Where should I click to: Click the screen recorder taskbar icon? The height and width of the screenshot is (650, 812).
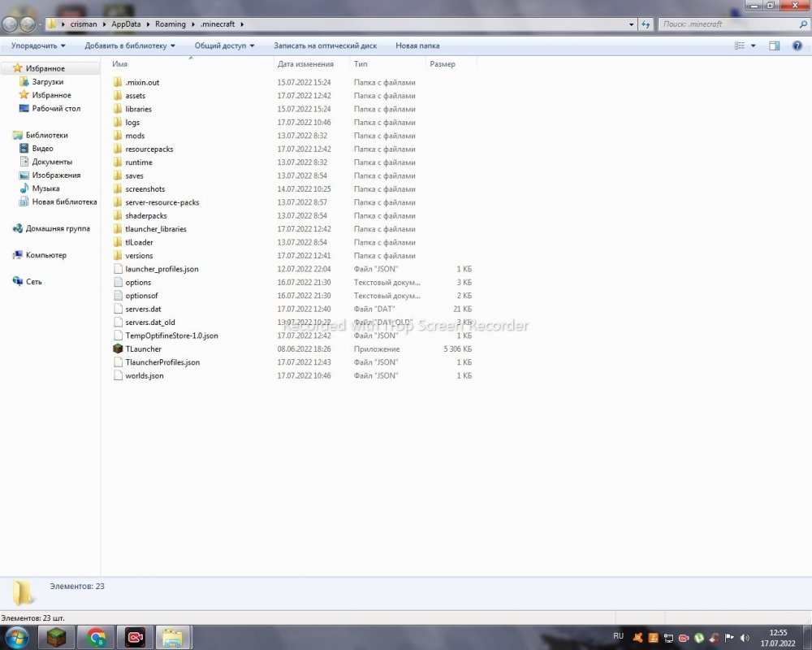135,637
